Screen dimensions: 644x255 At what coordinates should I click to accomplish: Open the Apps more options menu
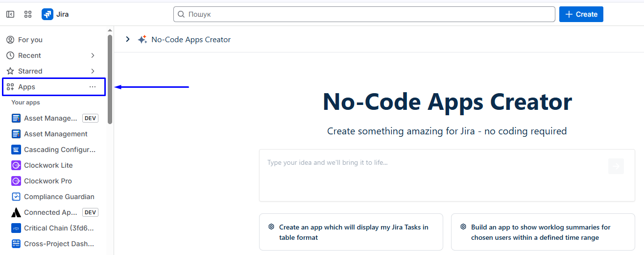click(x=93, y=87)
